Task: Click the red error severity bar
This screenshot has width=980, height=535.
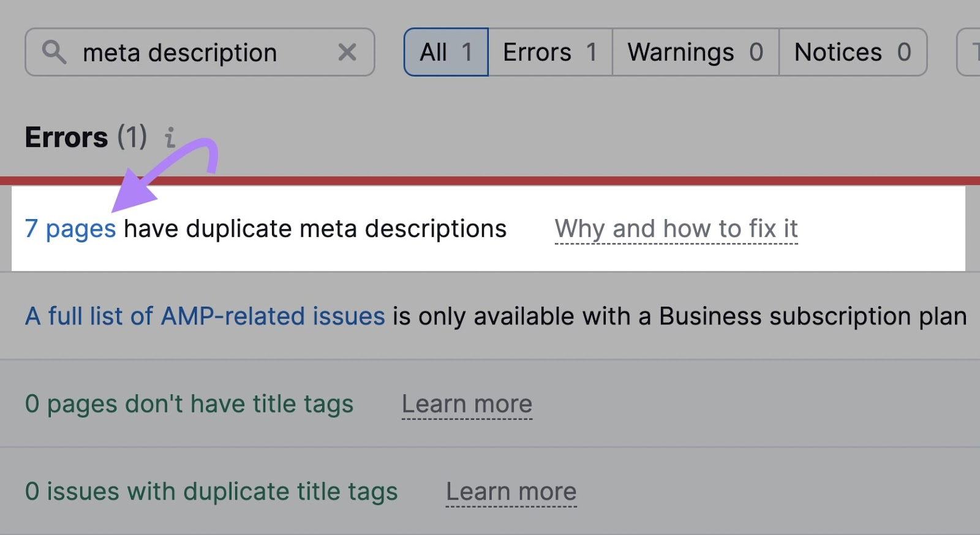Action: [490, 181]
